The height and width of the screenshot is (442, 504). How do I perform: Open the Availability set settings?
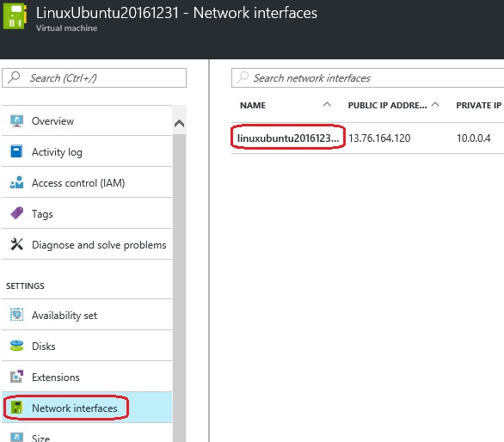[x=87, y=315]
